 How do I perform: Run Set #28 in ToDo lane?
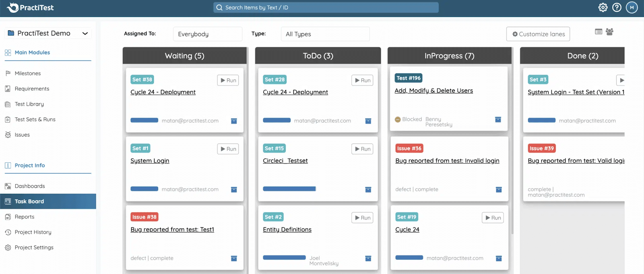tap(363, 80)
